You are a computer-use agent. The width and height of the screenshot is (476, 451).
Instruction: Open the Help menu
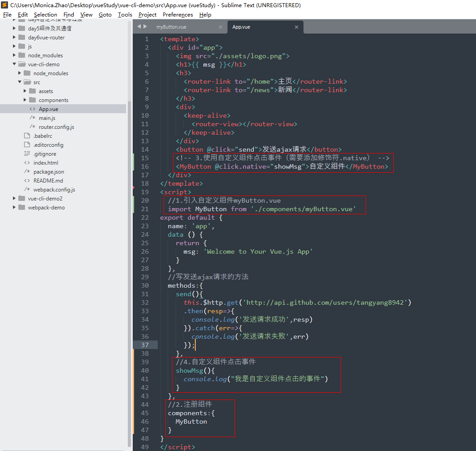(x=205, y=15)
